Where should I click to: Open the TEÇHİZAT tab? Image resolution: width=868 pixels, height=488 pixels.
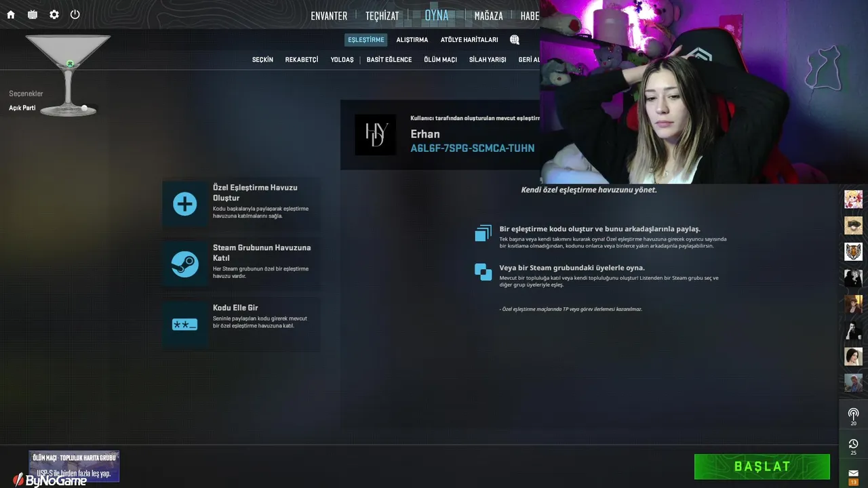coord(382,16)
